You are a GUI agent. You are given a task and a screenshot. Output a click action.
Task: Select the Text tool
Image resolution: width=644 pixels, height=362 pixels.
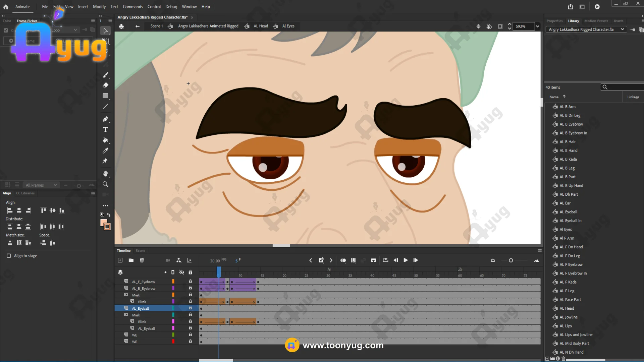105,129
